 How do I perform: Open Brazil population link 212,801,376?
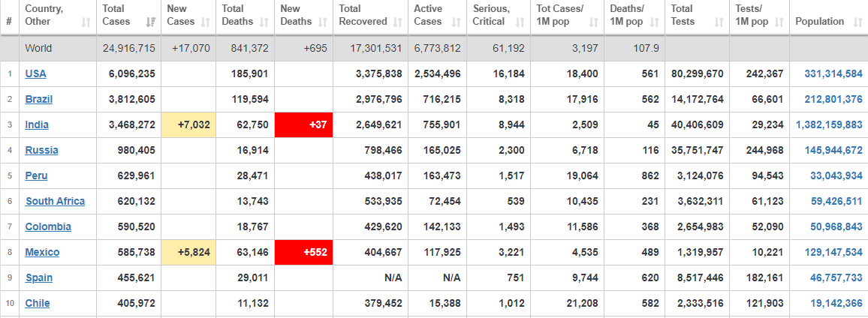click(832, 99)
